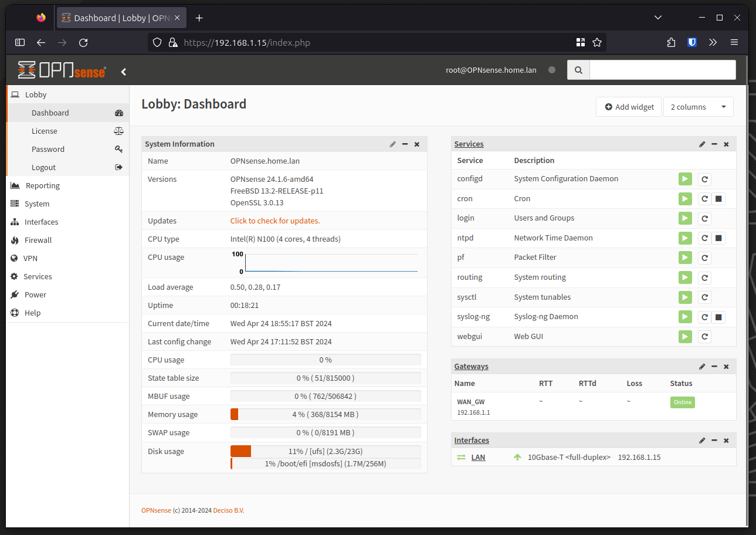Screen dimensions: 756x535
Task: Open Firefox extensions puzzle icon
Action: pos(672,42)
